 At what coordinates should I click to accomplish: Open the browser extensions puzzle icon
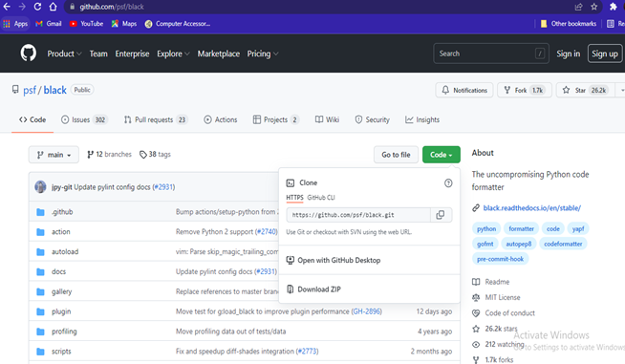[614, 7]
